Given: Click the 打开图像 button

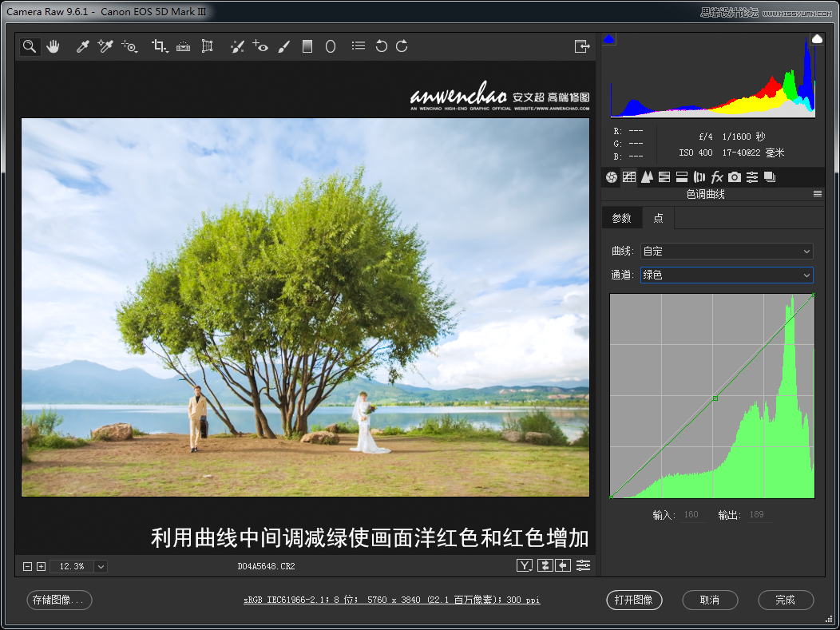Looking at the screenshot, I should [x=634, y=600].
